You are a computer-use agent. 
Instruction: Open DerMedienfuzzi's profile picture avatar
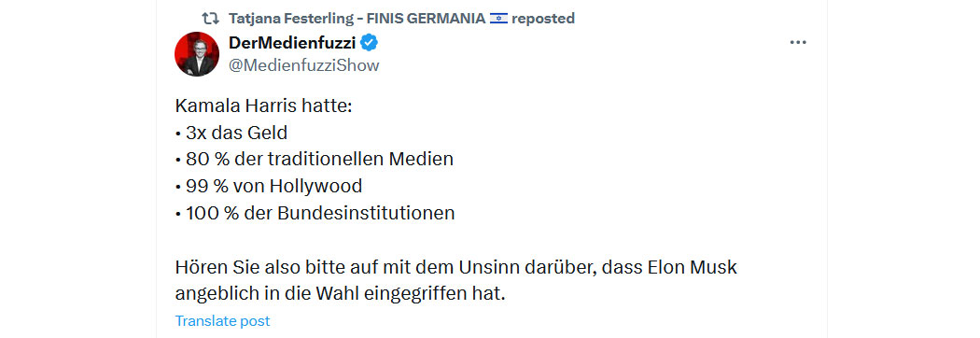(x=196, y=54)
